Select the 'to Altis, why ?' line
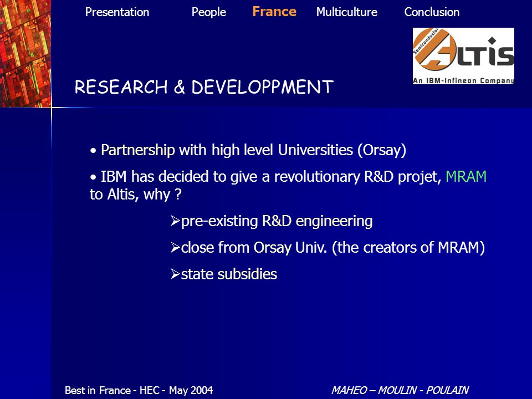Image resolution: width=532 pixels, height=399 pixels. click(x=135, y=195)
